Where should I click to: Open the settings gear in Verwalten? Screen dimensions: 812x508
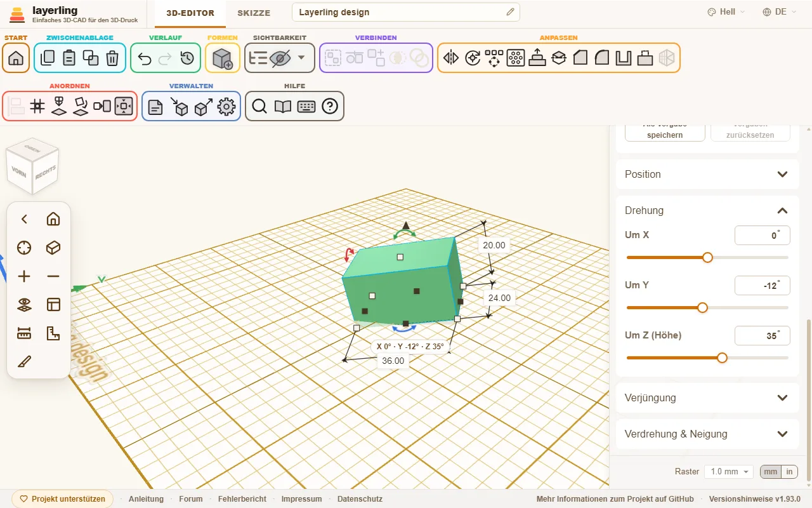point(226,107)
